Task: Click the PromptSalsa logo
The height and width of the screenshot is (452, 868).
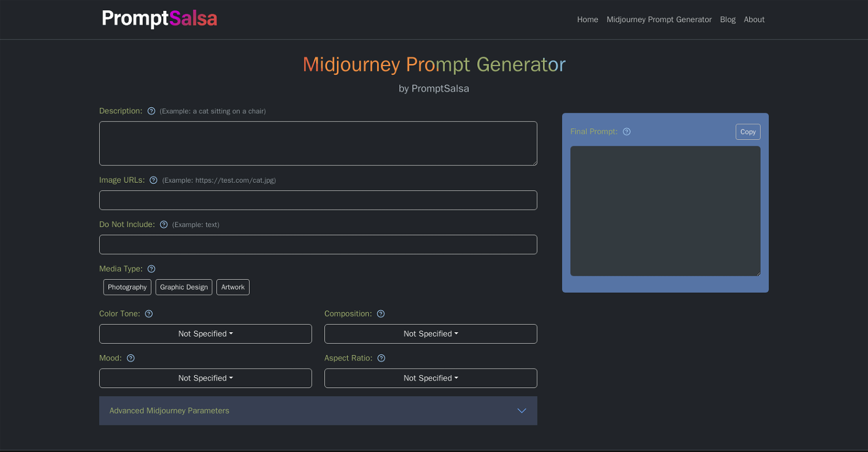Action: [159, 19]
